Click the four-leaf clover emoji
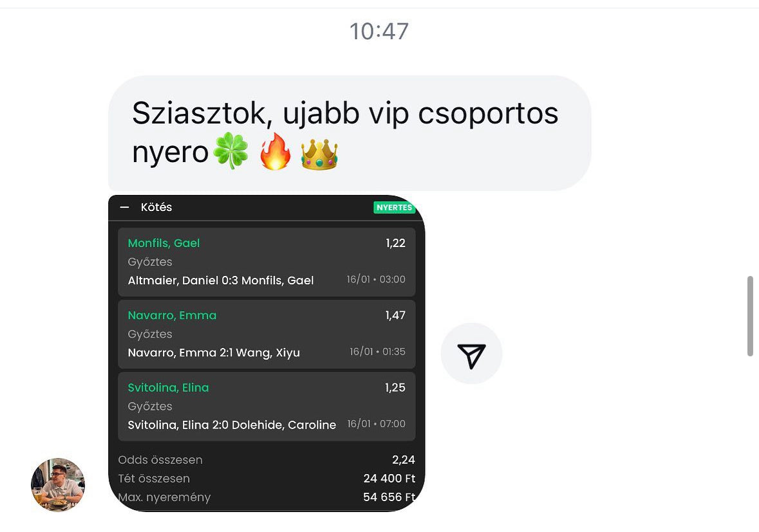This screenshot has height=532, width=759. pos(231,151)
